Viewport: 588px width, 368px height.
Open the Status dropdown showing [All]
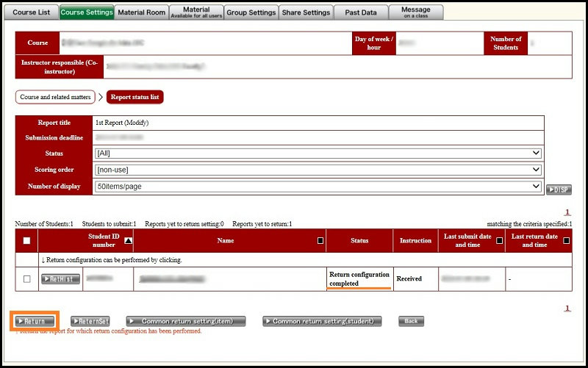318,153
